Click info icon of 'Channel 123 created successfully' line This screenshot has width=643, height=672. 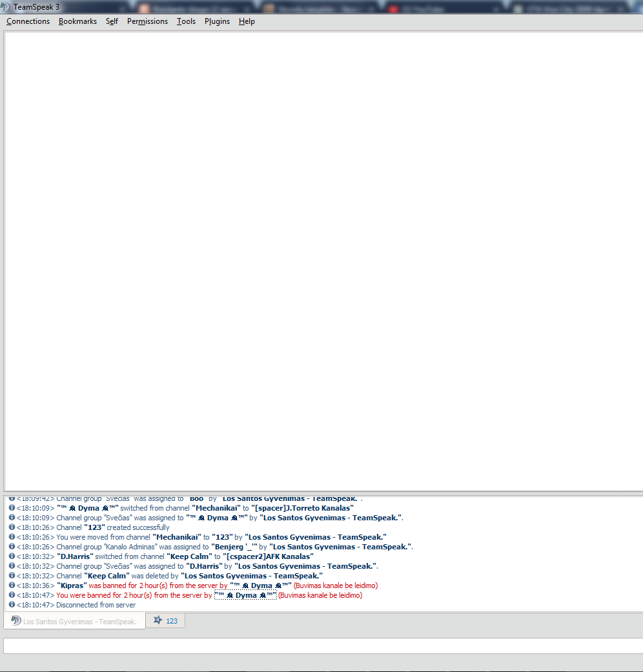tap(12, 527)
